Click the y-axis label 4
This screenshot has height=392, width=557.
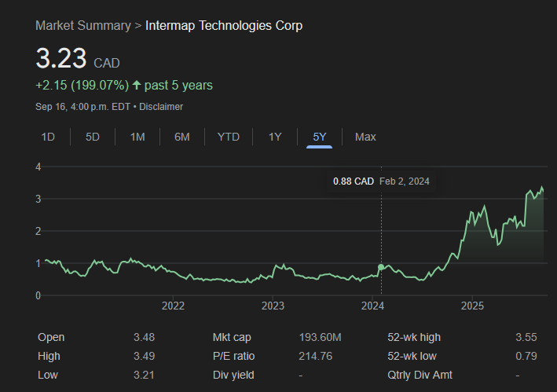click(x=38, y=167)
